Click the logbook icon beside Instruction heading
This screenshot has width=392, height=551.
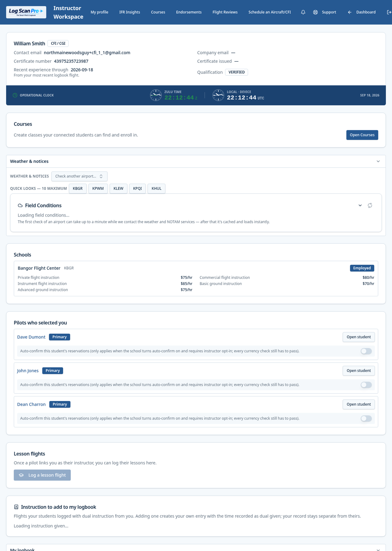click(16, 507)
